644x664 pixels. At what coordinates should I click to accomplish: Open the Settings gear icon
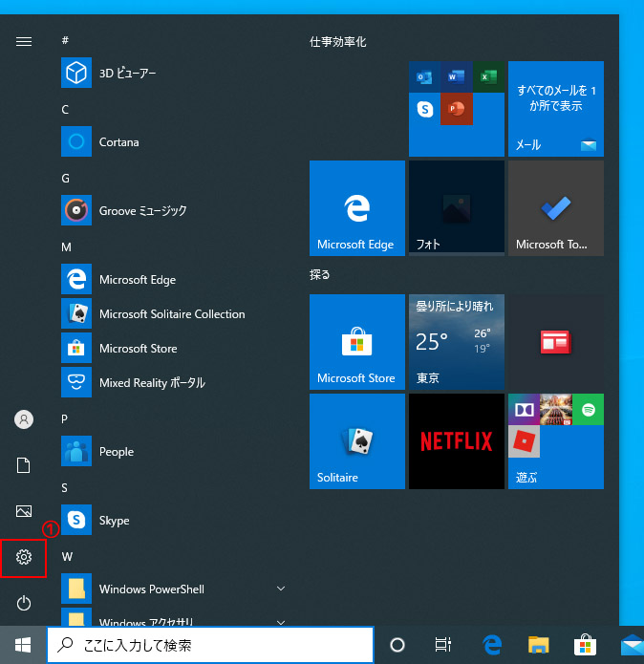(24, 557)
